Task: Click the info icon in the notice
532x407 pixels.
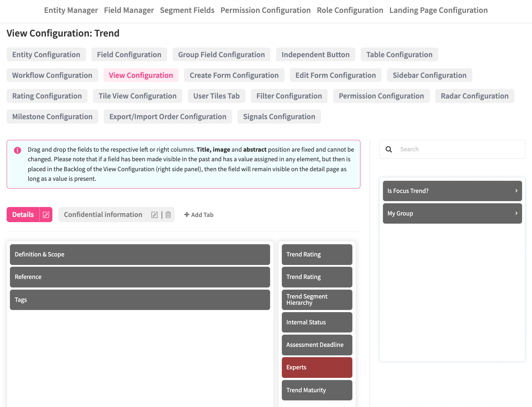Action: point(17,150)
